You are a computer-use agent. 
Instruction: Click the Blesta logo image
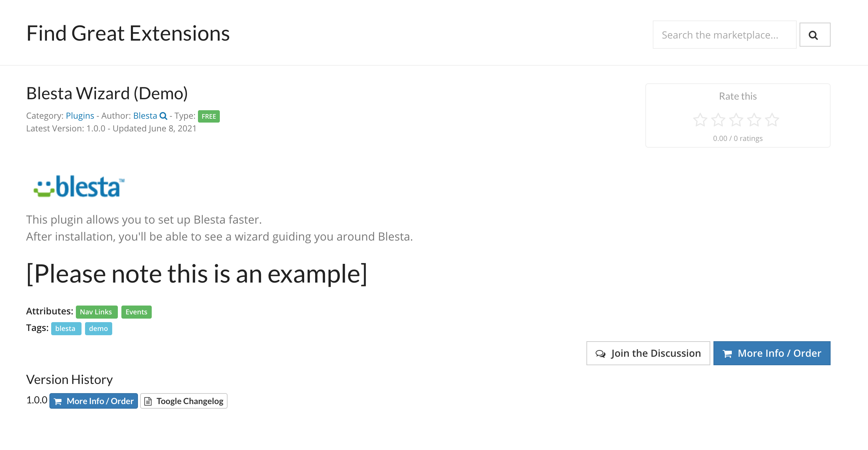click(x=79, y=186)
